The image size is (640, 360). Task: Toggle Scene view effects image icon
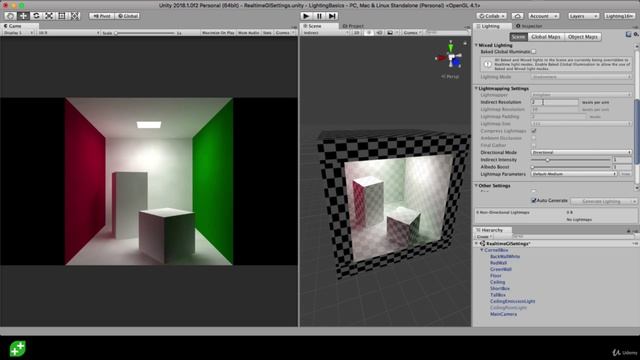391,33
